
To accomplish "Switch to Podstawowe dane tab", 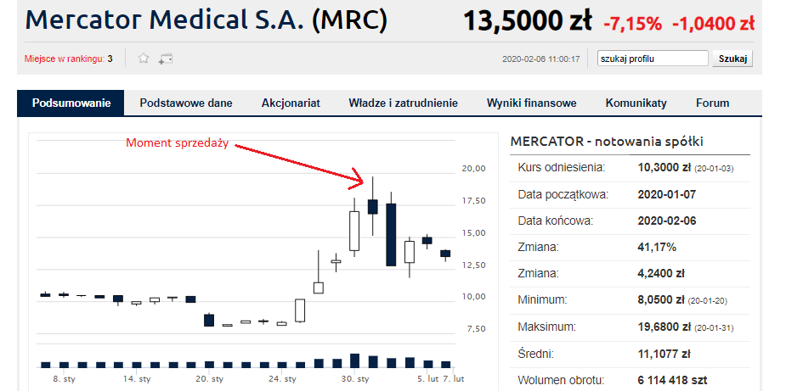I will (185, 103).
